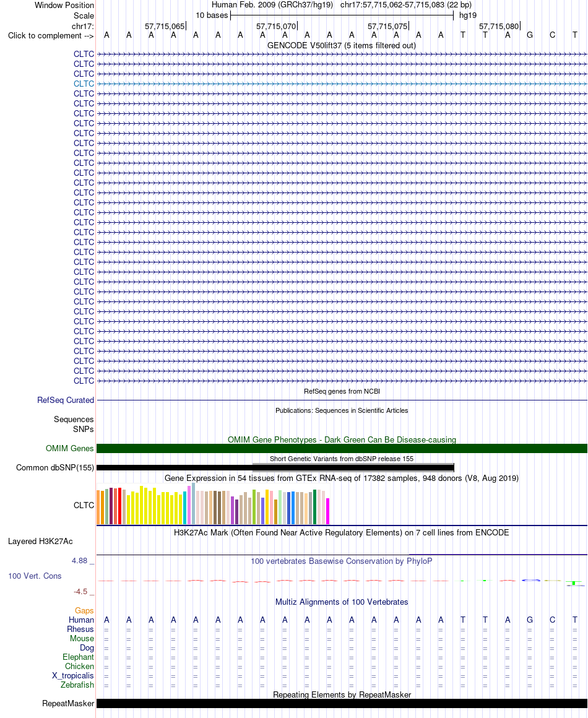Image resolution: width=588 pixels, height=718 pixels.
Task: Open the GTEx tissue expression bar chart
Action: pos(213,504)
